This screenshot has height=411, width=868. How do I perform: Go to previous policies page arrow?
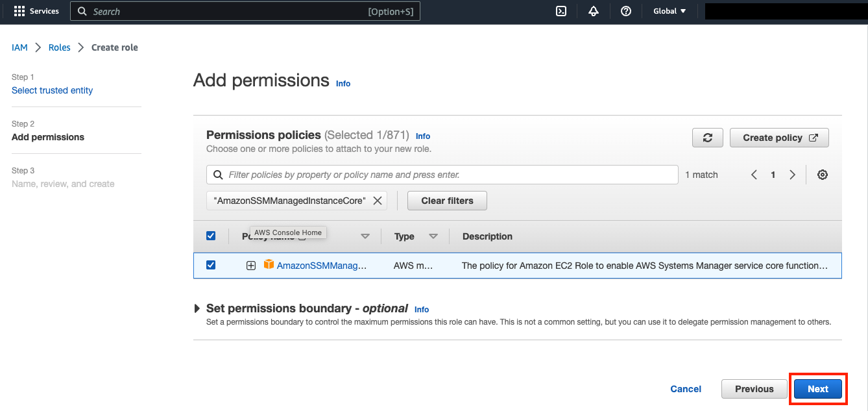point(754,175)
